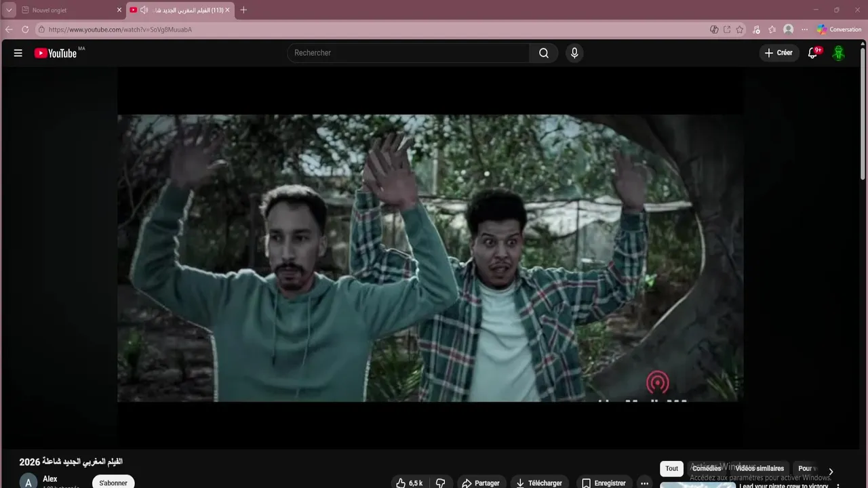Open the Copilot icon in the address bar

coord(714,30)
